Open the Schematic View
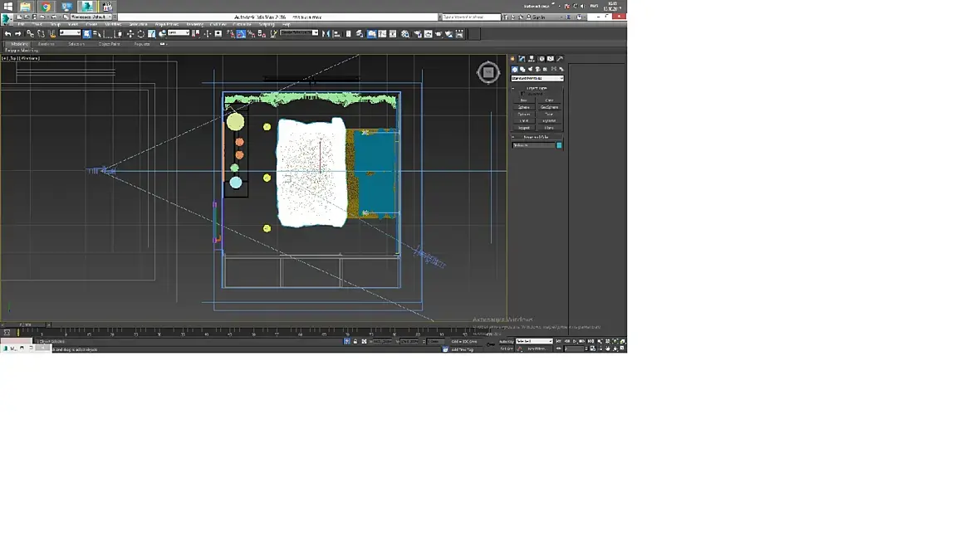980x551 pixels. 393,34
